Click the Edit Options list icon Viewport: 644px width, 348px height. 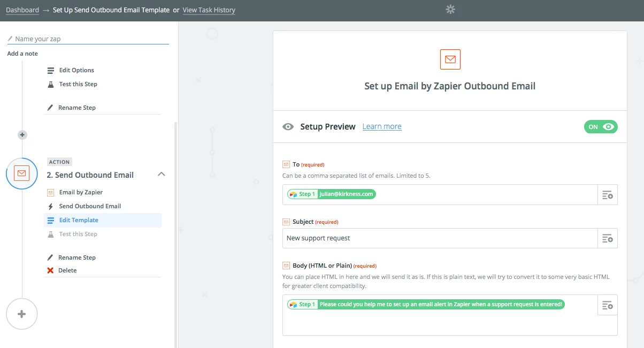(x=51, y=70)
